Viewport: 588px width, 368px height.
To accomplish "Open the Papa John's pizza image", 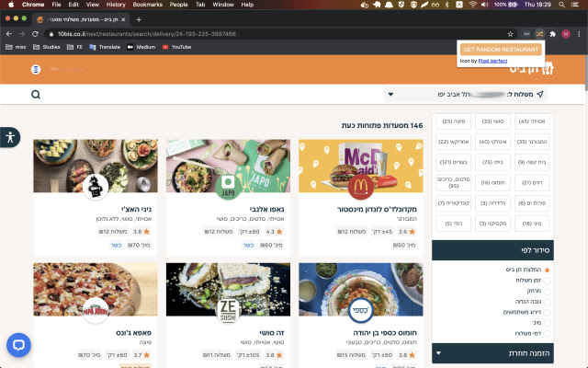I will point(96,290).
